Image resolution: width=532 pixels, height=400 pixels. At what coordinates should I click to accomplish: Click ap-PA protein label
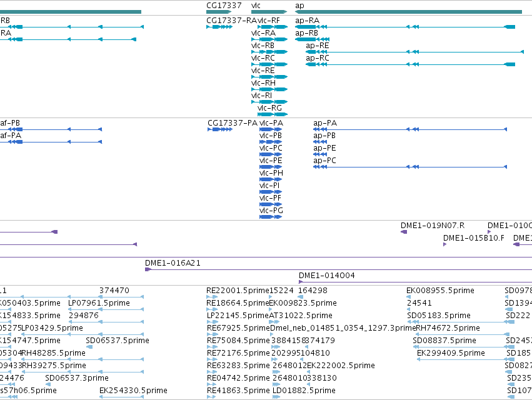[325, 123]
